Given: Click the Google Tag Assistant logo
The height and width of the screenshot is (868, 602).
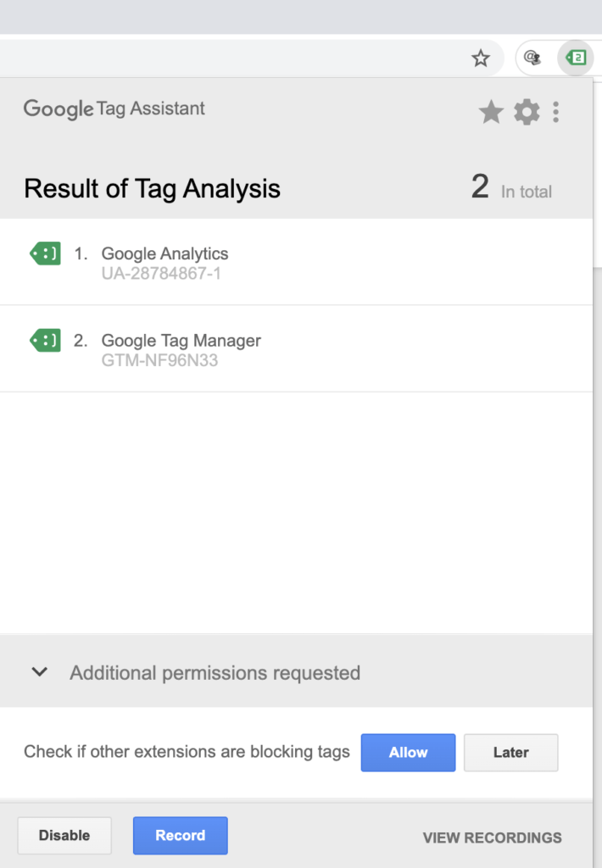Looking at the screenshot, I should pyautogui.click(x=114, y=108).
